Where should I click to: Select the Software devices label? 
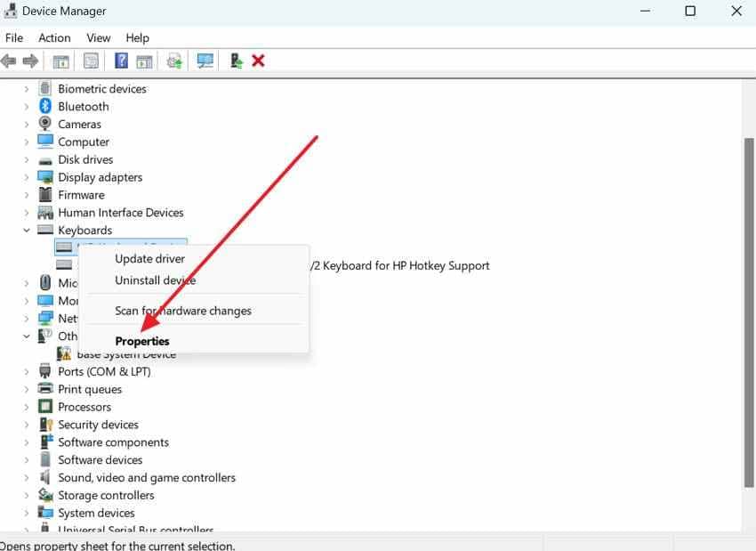tap(101, 460)
